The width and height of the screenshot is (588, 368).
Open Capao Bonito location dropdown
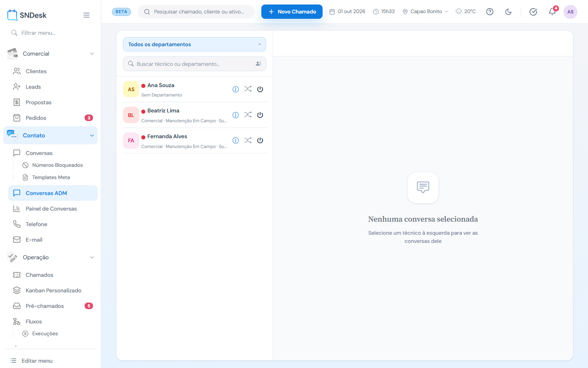pyautogui.click(x=425, y=11)
